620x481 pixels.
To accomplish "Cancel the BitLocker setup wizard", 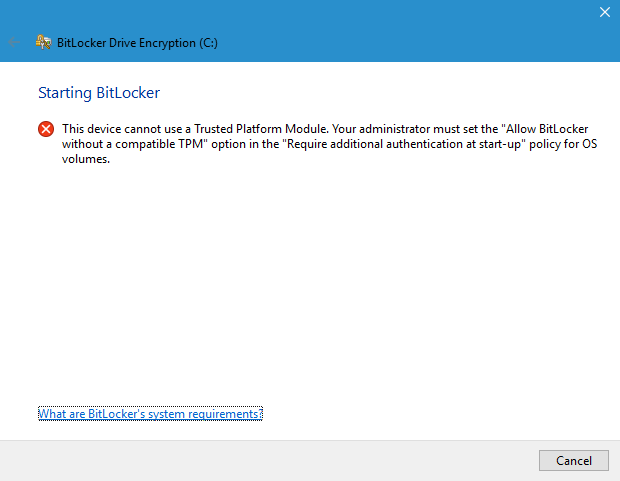I will 574,460.
